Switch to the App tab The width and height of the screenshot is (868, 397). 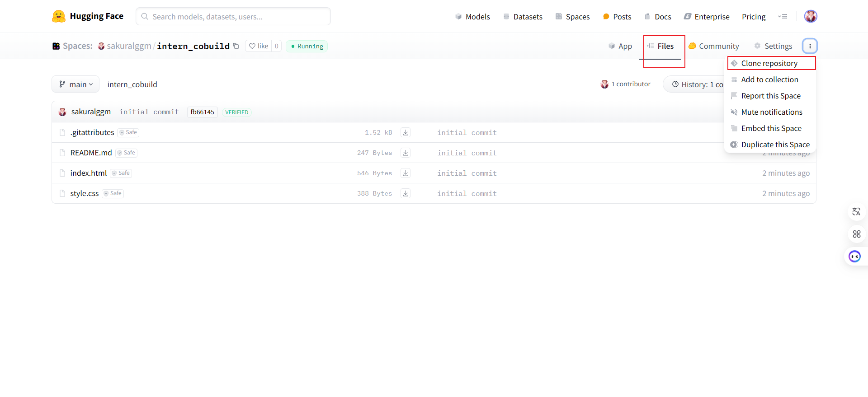pyautogui.click(x=620, y=46)
